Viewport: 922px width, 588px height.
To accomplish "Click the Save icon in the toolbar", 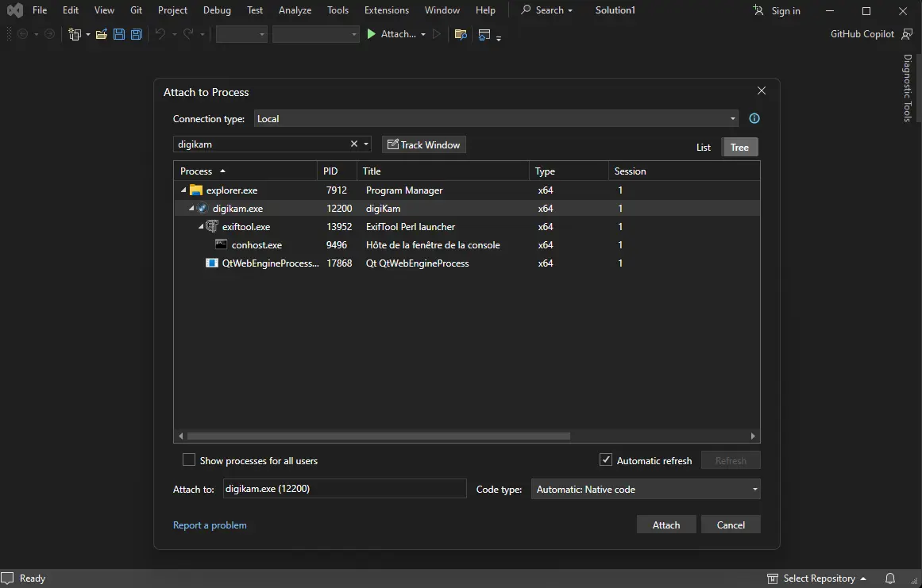I will 119,34.
